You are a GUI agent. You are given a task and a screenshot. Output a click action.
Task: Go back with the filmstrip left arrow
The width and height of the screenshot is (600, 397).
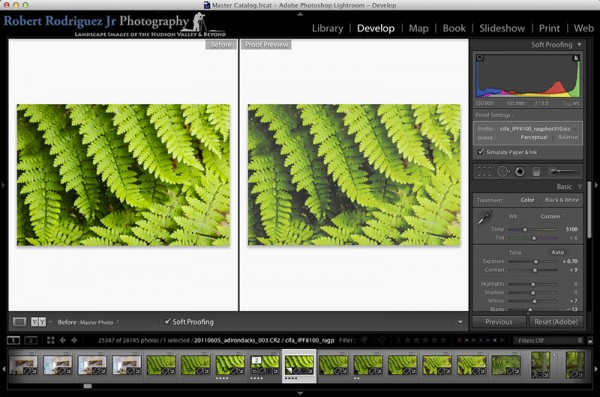coord(63,340)
